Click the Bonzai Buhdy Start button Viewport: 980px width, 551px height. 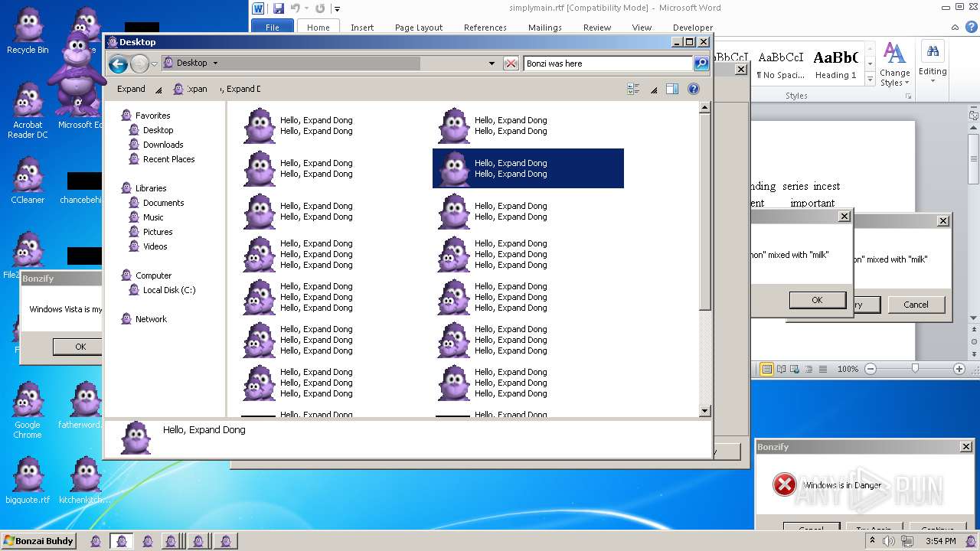[38, 541]
